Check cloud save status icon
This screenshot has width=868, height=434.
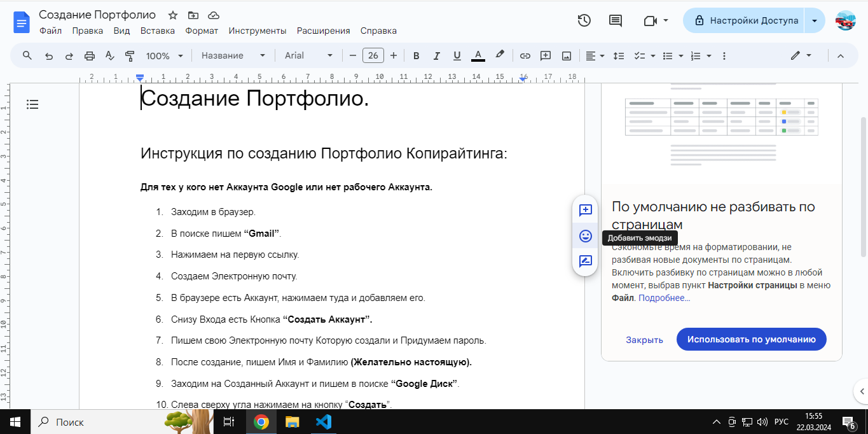pyautogui.click(x=214, y=15)
